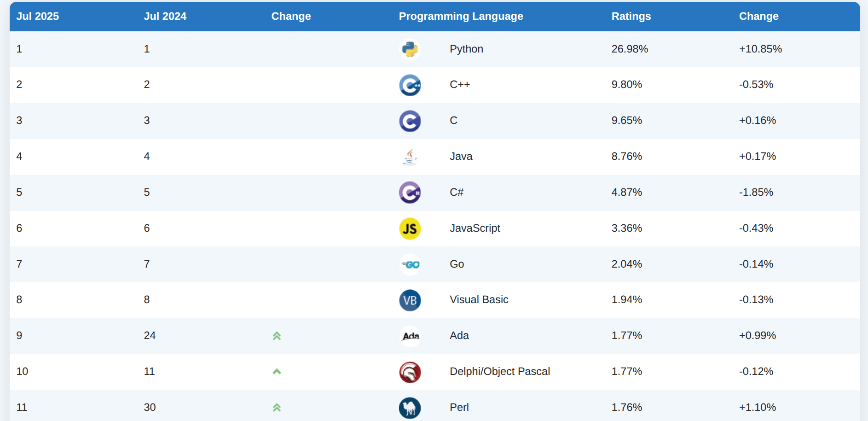Screen dimensions: 868x421
Task: Click the Programming Language column header
Action: pyautogui.click(x=461, y=16)
